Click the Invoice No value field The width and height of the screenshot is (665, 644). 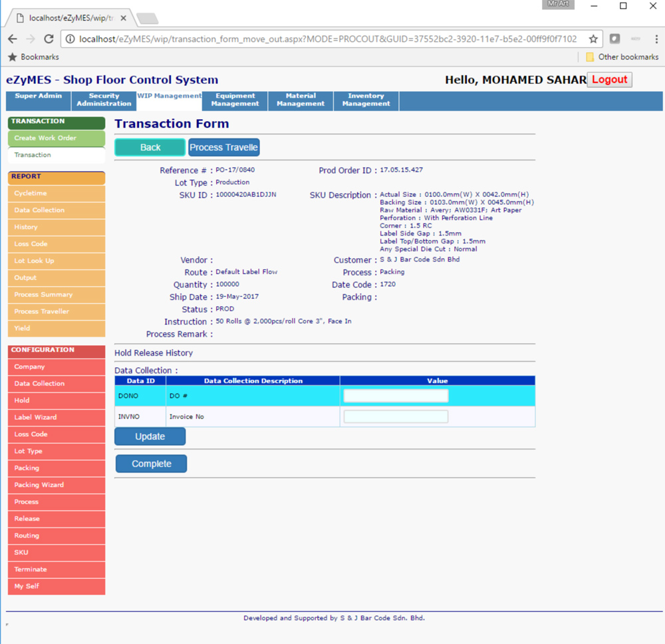[x=396, y=417]
